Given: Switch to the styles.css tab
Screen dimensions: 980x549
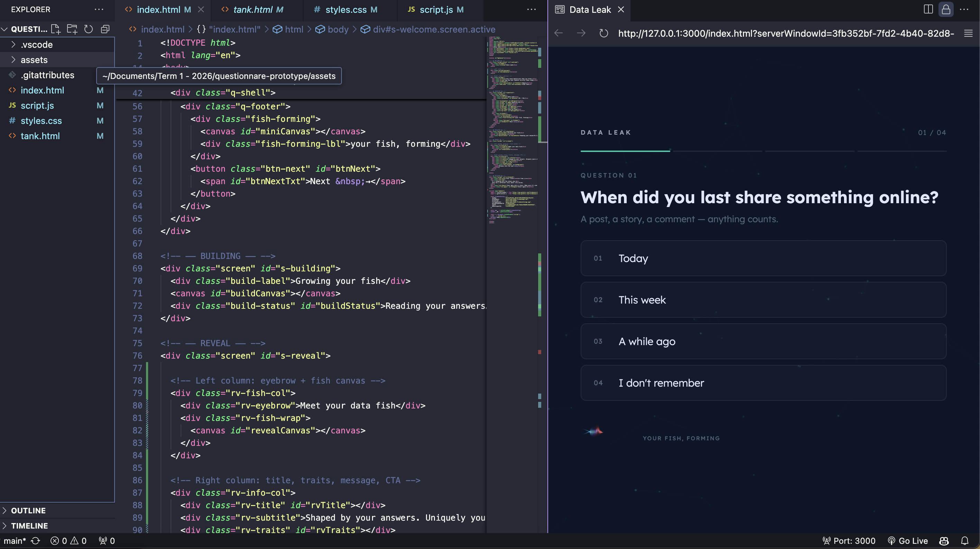Looking at the screenshot, I should 346,10.
